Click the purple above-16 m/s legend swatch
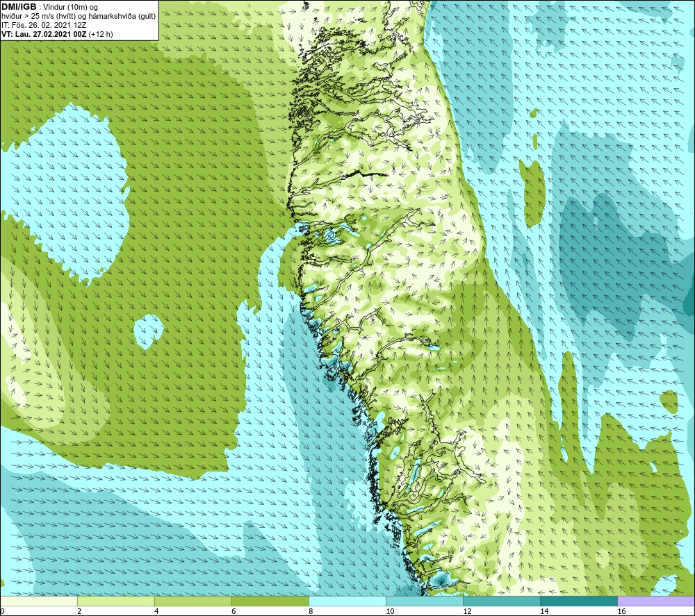The width and height of the screenshot is (695, 616). 656,601
